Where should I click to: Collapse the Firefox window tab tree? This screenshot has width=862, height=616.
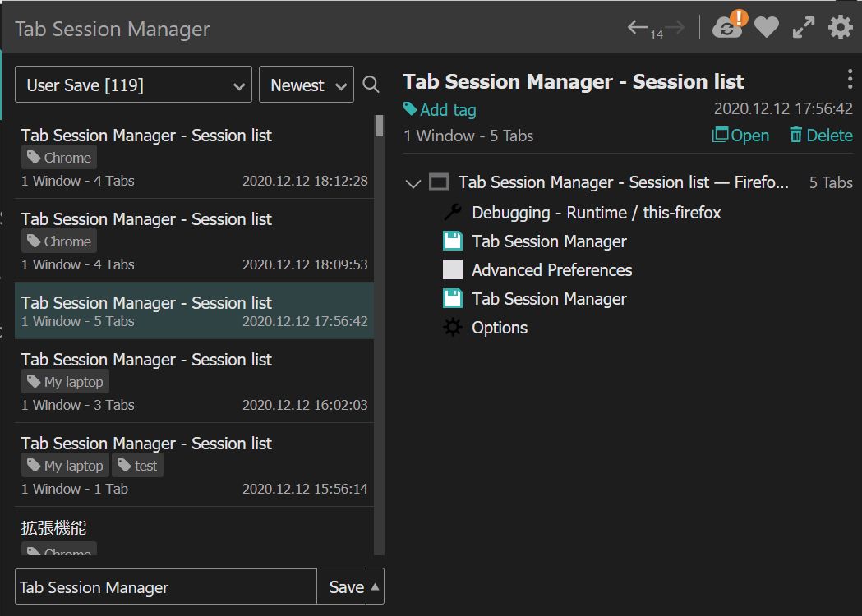[x=413, y=183]
